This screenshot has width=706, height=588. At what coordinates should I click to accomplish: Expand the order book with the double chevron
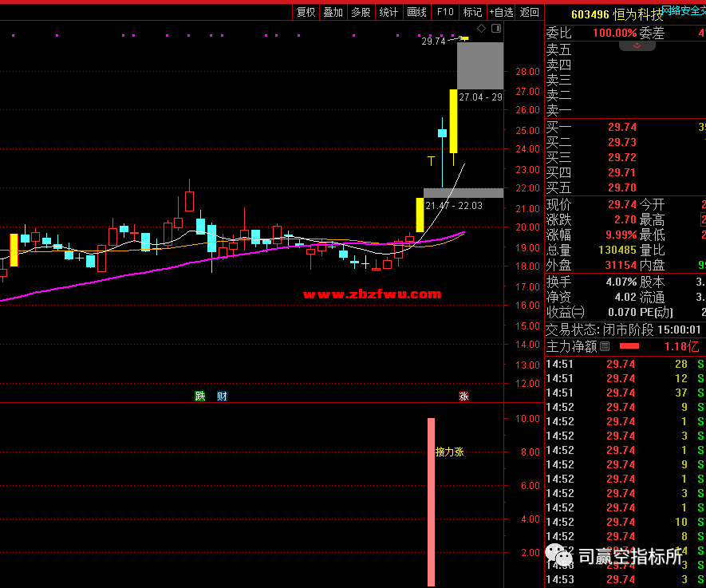637,46
